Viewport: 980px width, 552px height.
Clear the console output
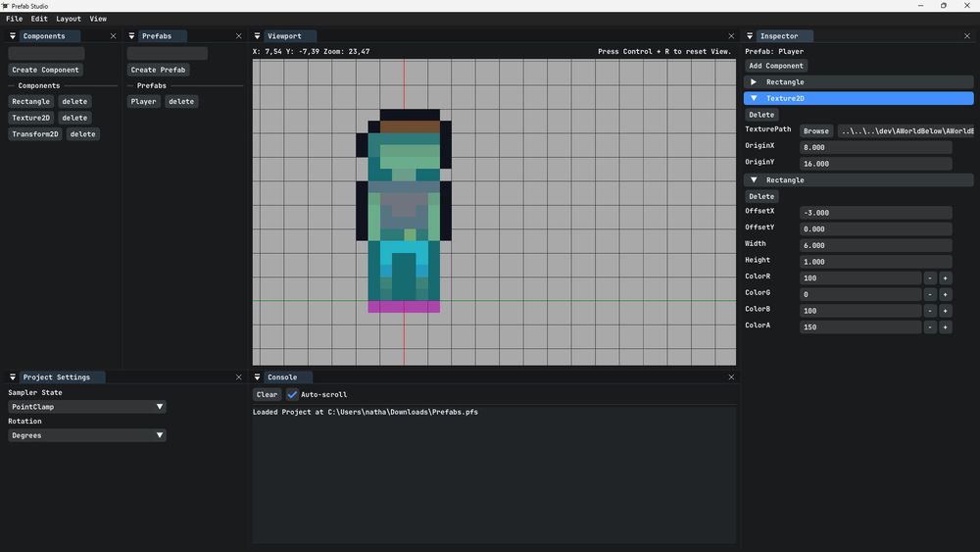[267, 394]
